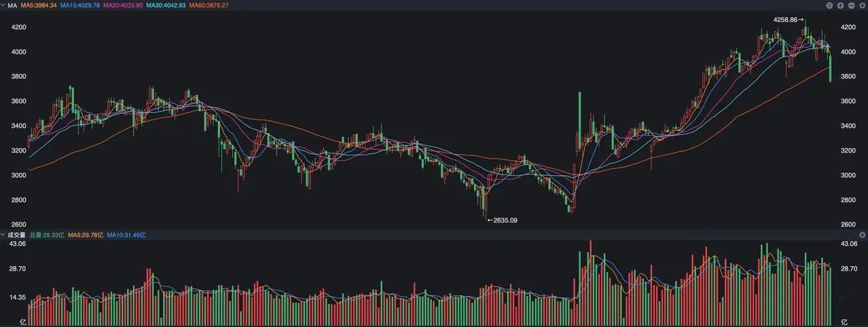Viewport: 868px width, 327px height.
Task: Click the zoom-in plus icon in chart header
Action: (x=840, y=5)
